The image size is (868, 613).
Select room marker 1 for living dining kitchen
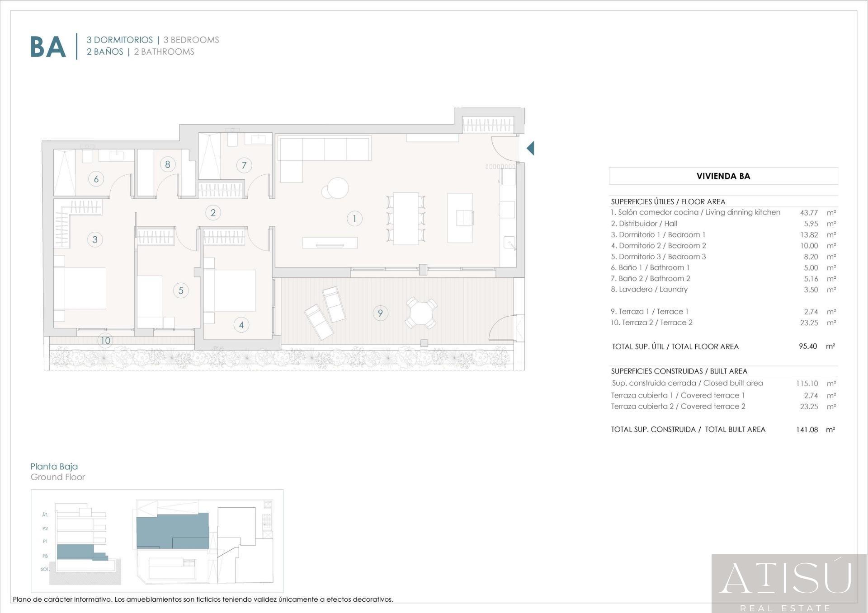(354, 218)
